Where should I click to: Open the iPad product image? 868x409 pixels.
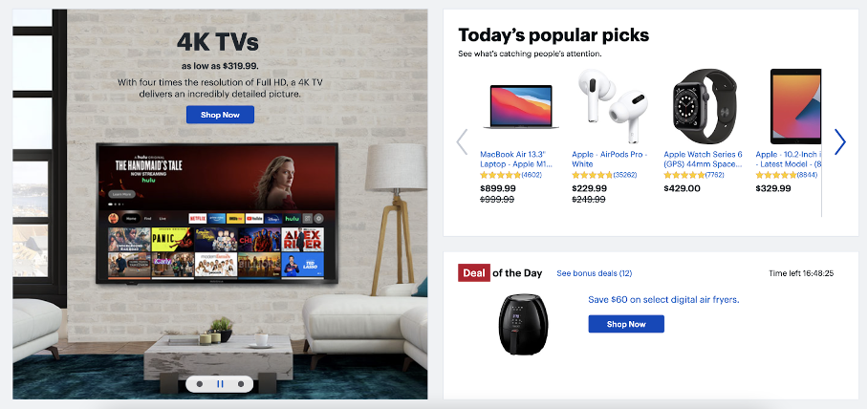click(795, 106)
